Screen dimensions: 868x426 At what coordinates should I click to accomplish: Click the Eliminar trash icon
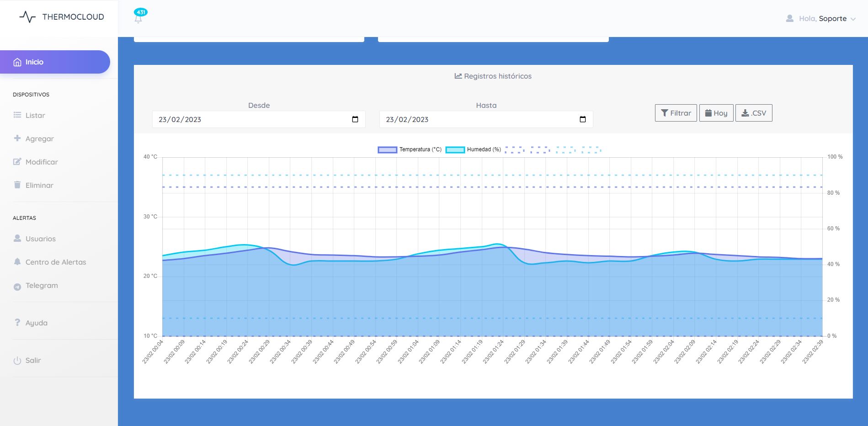(17, 185)
